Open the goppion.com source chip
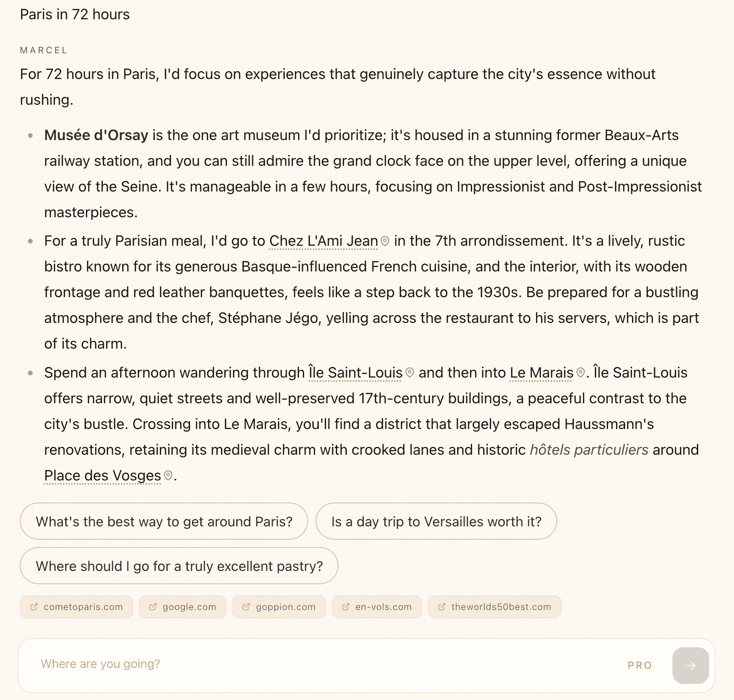This screenshot has width=734, height=700. click(279, 606)
